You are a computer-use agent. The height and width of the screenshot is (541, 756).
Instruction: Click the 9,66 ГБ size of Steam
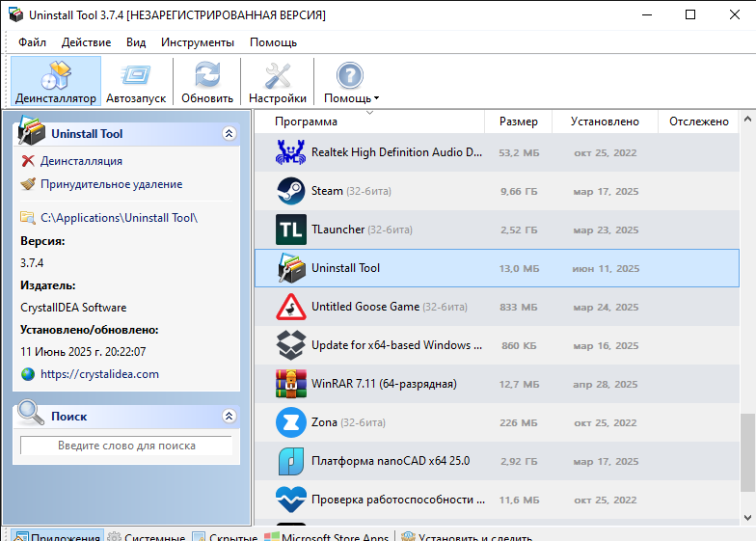coord(519,191)
